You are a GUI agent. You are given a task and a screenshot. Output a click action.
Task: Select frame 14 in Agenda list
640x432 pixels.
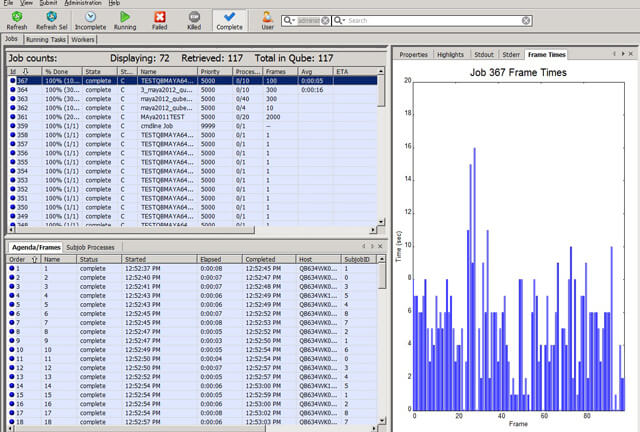[x=191, y=386]
